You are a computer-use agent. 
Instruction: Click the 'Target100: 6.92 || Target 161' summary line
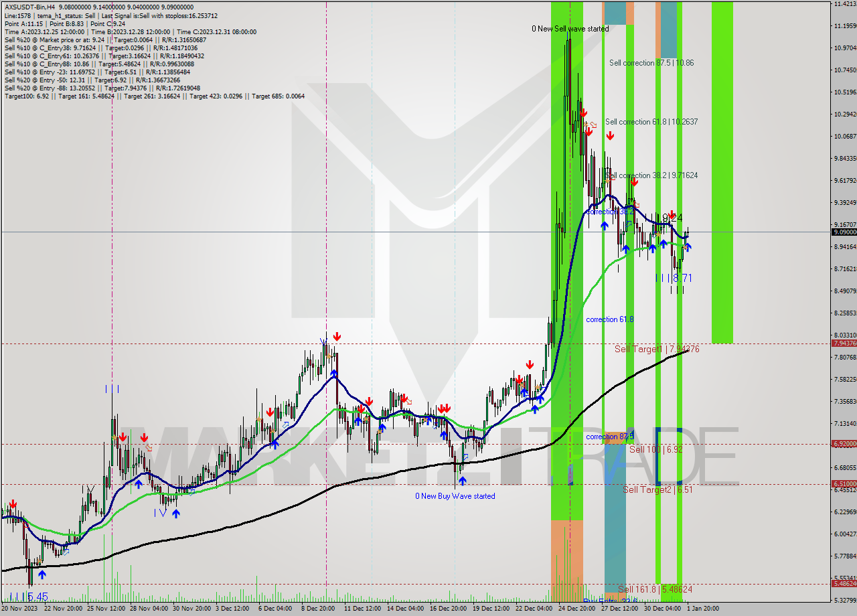[154, 96]
